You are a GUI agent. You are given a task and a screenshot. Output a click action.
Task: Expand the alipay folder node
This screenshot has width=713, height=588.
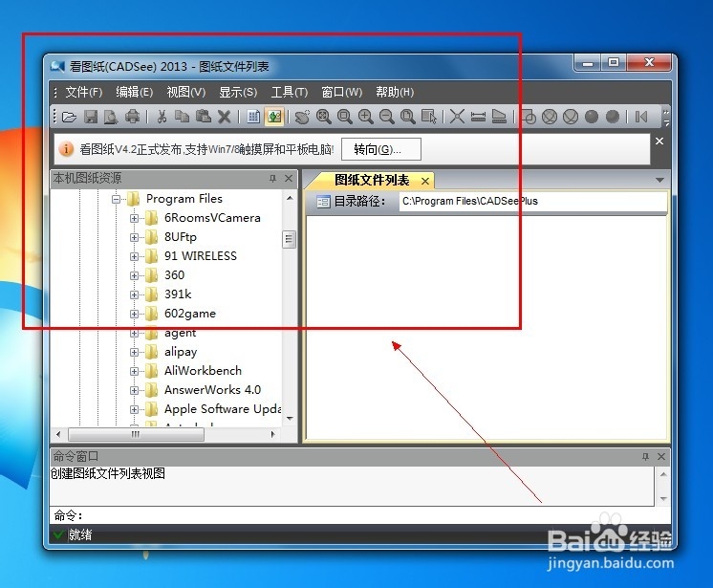(x=134, y=352)
